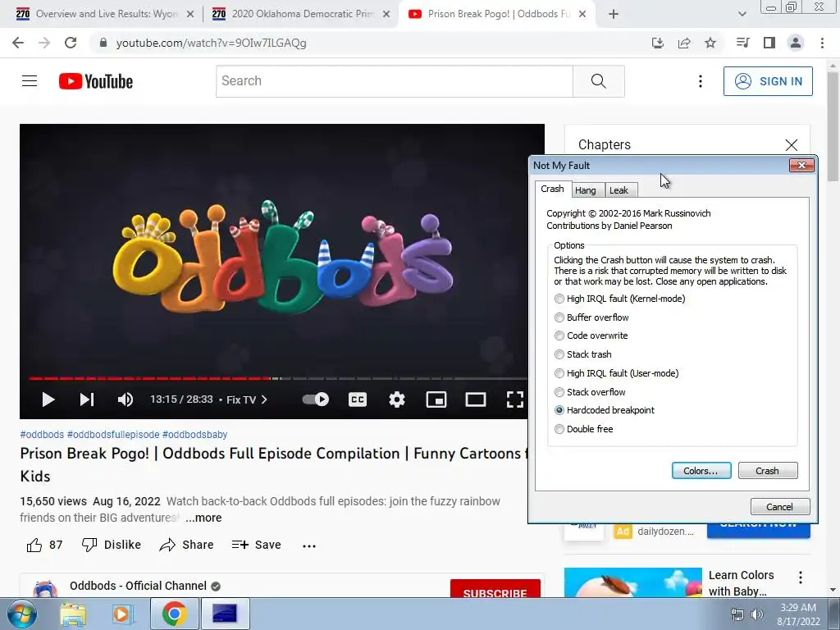Open the YouTube settings three-dot menu
The width and height of the screenshot is (840, 630).
point(701,81)
